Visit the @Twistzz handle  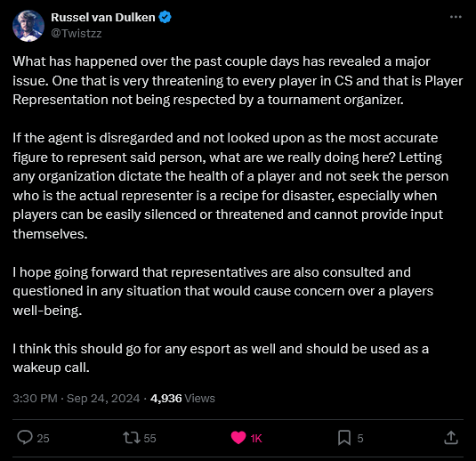pos(77,34)
